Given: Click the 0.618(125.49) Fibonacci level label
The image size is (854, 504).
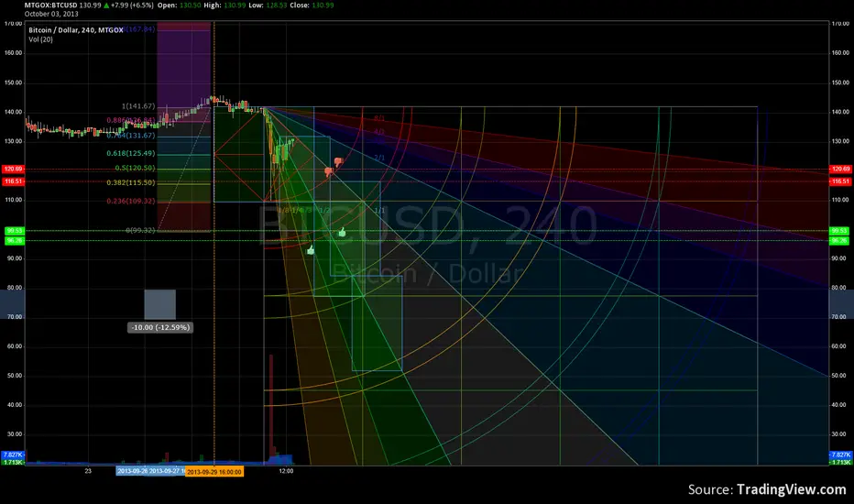Looking at the screenshot, I should 131,154.
